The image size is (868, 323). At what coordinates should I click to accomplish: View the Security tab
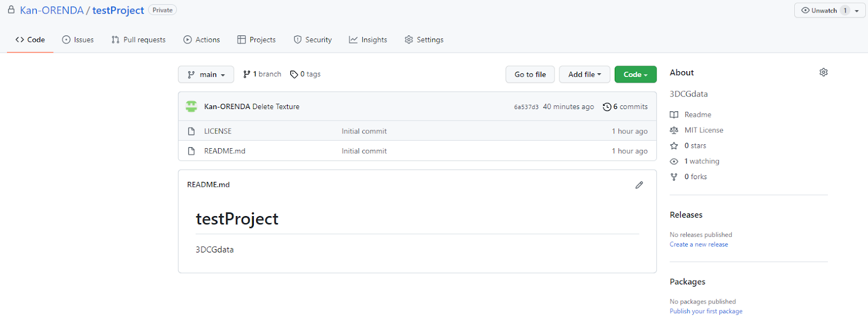pyautogui.click(x=312, y=40)
